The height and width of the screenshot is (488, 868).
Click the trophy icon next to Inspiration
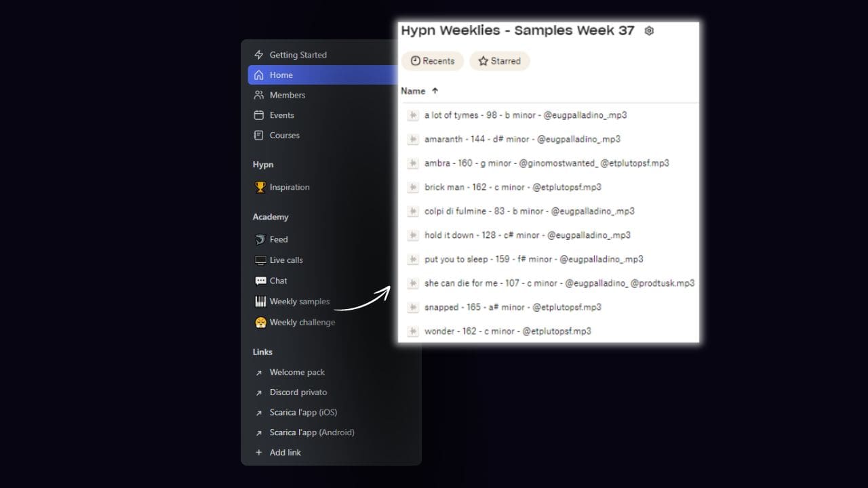coord(260,187)
